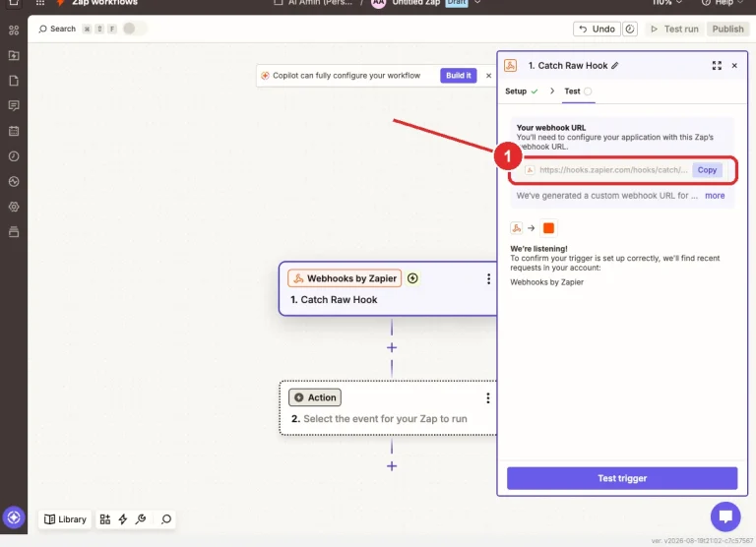This screenshot has height=547, width=756.
Task: Dismiss the Copilot suggestion banner
Action: (488, 76)
